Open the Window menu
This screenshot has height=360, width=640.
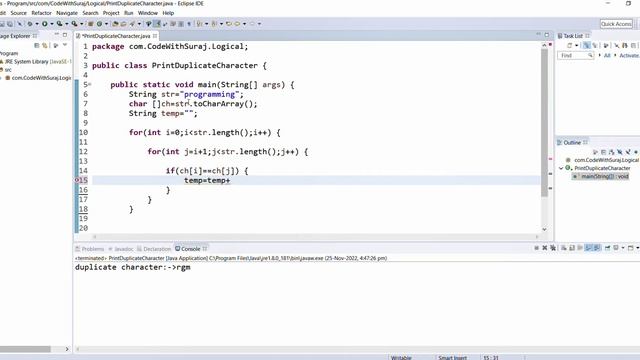tap(148, 13)
